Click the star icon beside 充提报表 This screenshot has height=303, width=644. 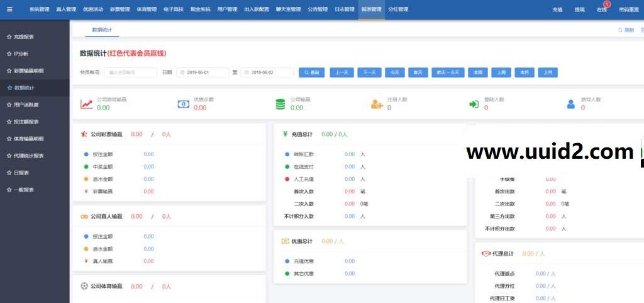coord(9,37)
